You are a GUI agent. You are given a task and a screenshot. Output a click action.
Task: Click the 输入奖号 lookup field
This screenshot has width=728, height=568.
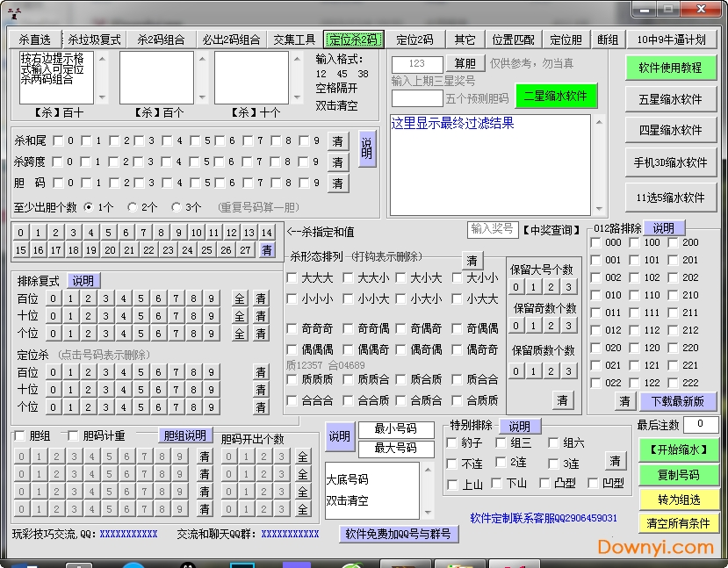tap(492, 229)
